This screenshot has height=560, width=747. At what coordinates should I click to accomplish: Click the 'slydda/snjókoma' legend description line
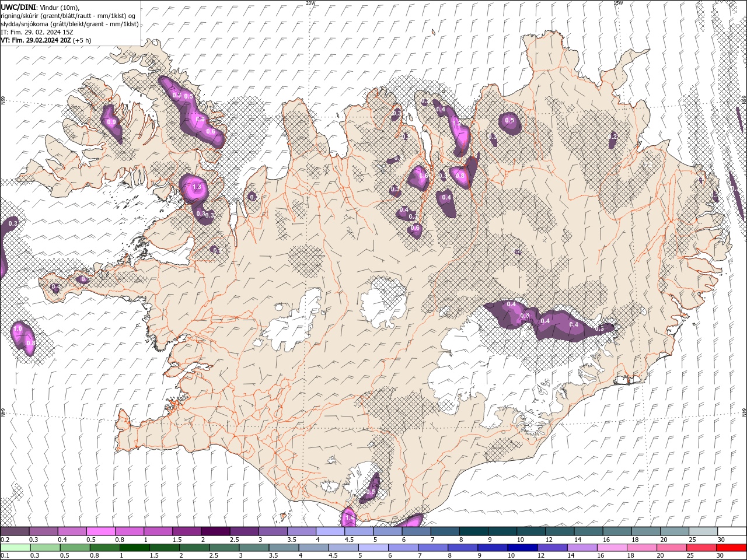click(x=69, y=24)
